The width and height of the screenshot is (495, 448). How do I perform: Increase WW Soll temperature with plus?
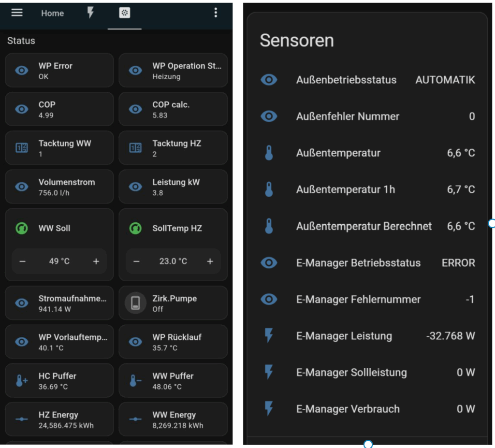click(96, 261)
